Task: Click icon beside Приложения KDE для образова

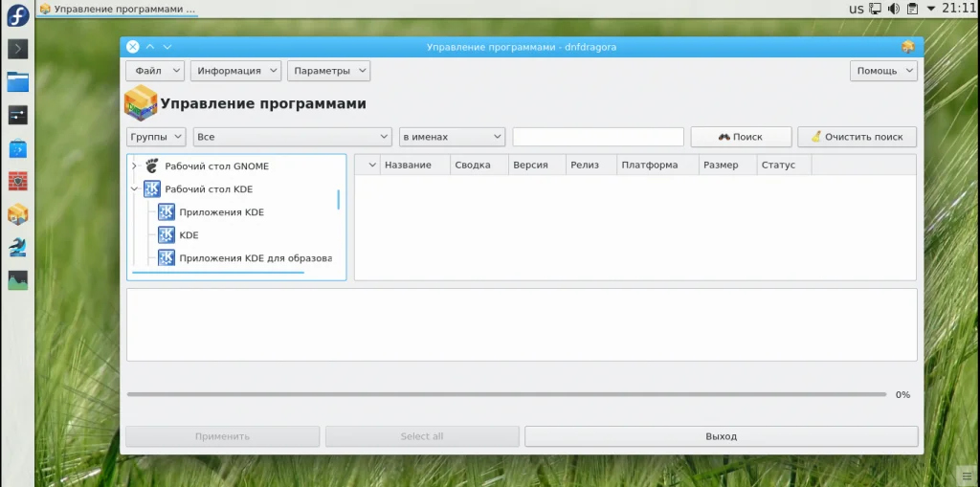Action: coord(167,257)
